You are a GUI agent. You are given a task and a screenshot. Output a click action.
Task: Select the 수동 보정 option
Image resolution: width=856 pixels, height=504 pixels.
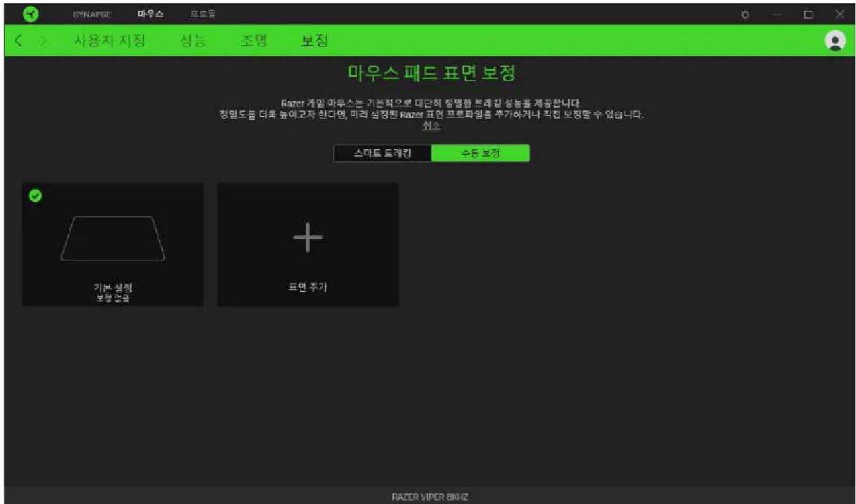[x=480, y=153]
